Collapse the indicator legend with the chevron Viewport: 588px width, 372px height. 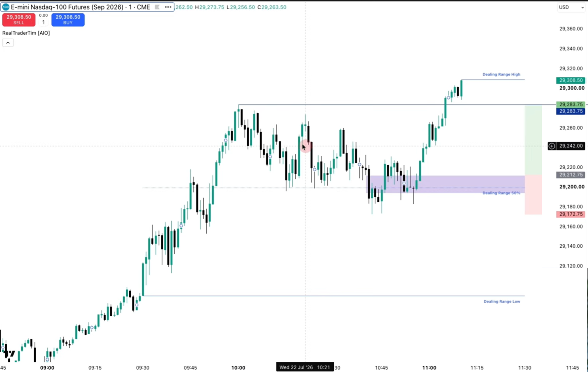[x=8, y=43]
